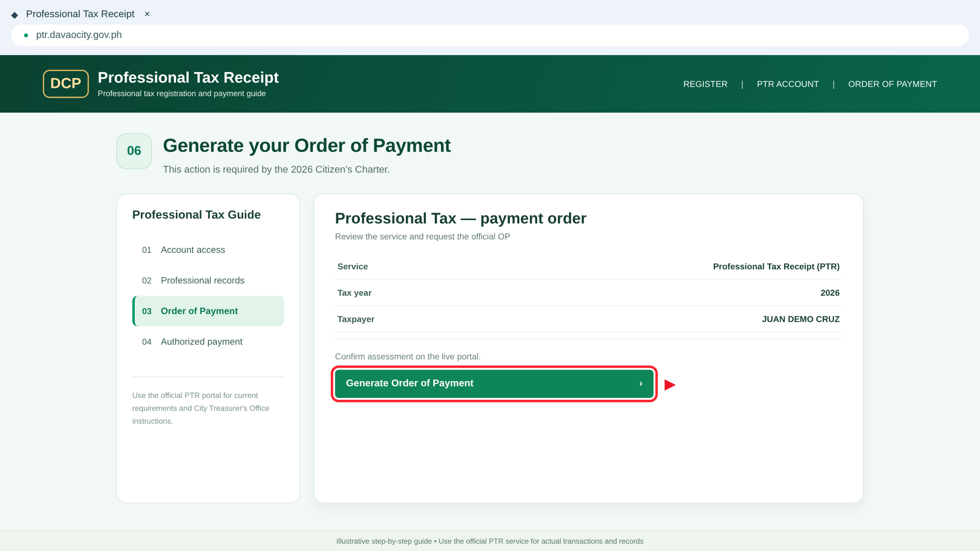The height and width of the screenshot is (551, 980).
Task: Open the ORDER OF PAYMENT navigation link
Action: [892, 84]
